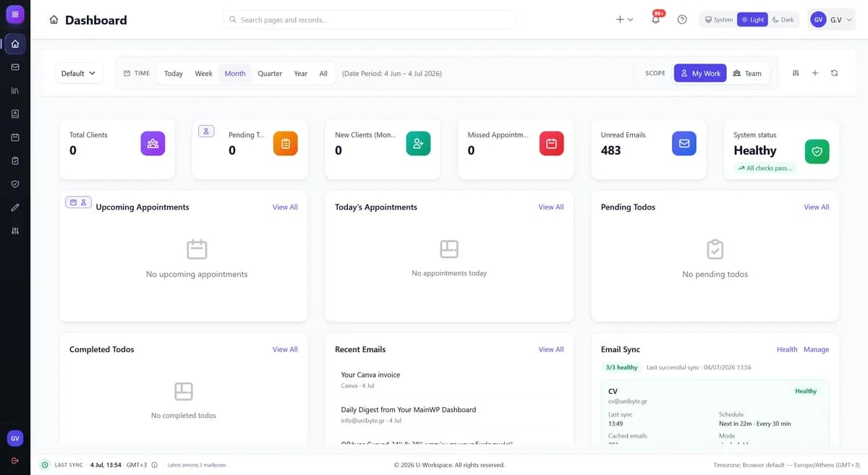
Task: Open the sliders settings icon in sidebar
Action: 15,231
